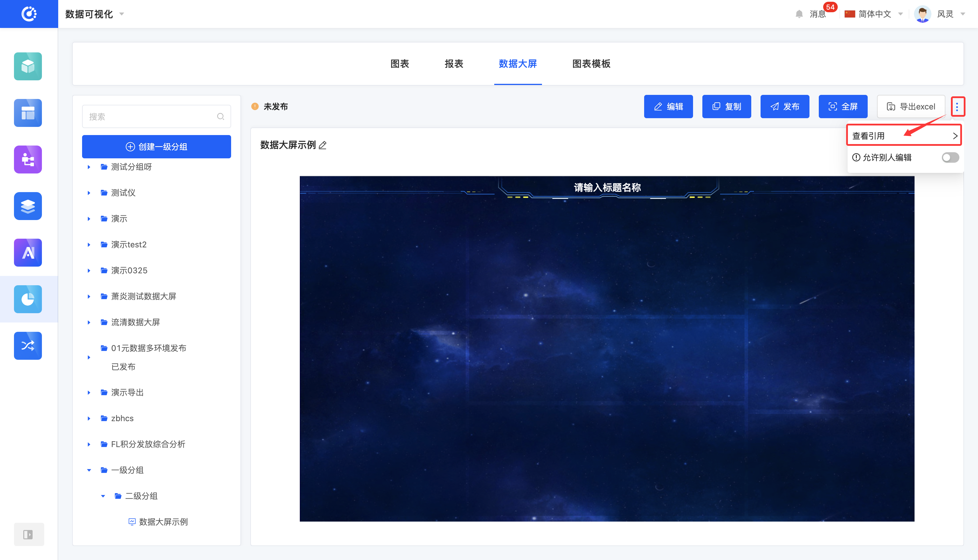Toggle the 允许别人编辑 switch
Image resolution: width=978 pixels, height=560 pixels.
pyautogui.click(x=950, y=157)
